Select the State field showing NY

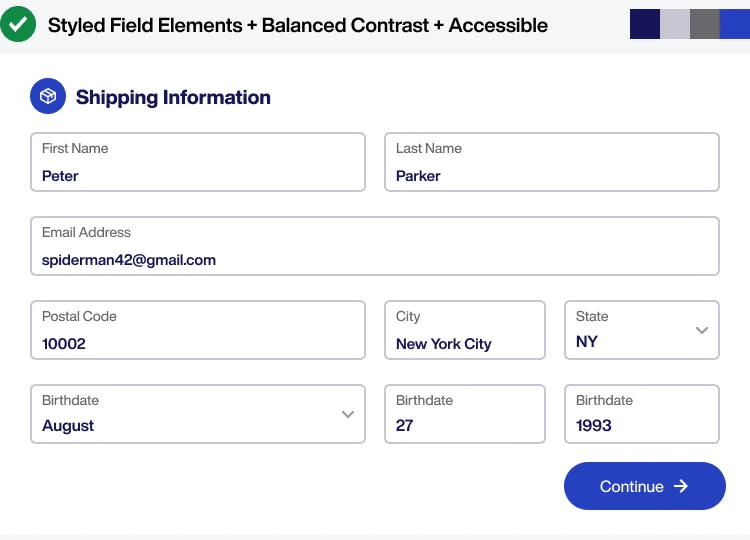[642, 330]
